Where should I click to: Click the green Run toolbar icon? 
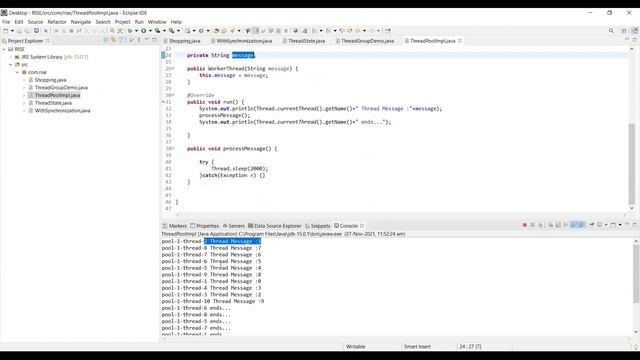pos(144,31)
